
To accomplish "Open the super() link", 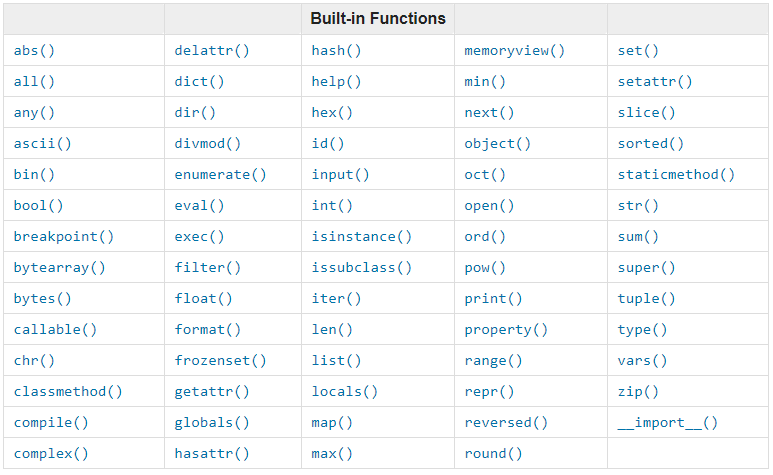I will (x=647, y=268).
